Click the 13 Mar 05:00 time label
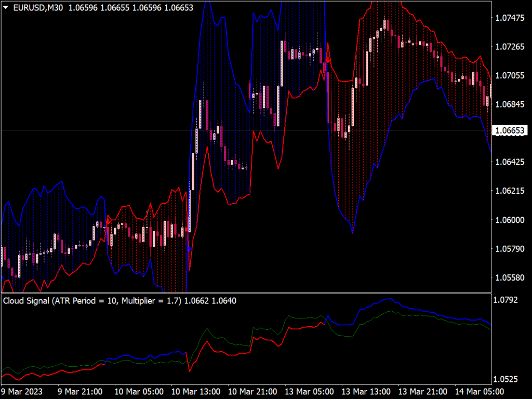 (x=309, y=392)
